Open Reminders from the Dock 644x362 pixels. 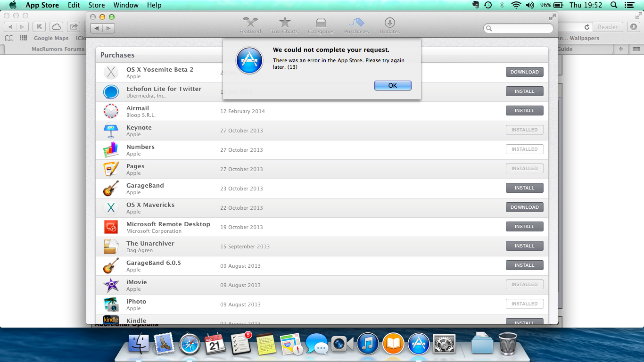point(241,344)
